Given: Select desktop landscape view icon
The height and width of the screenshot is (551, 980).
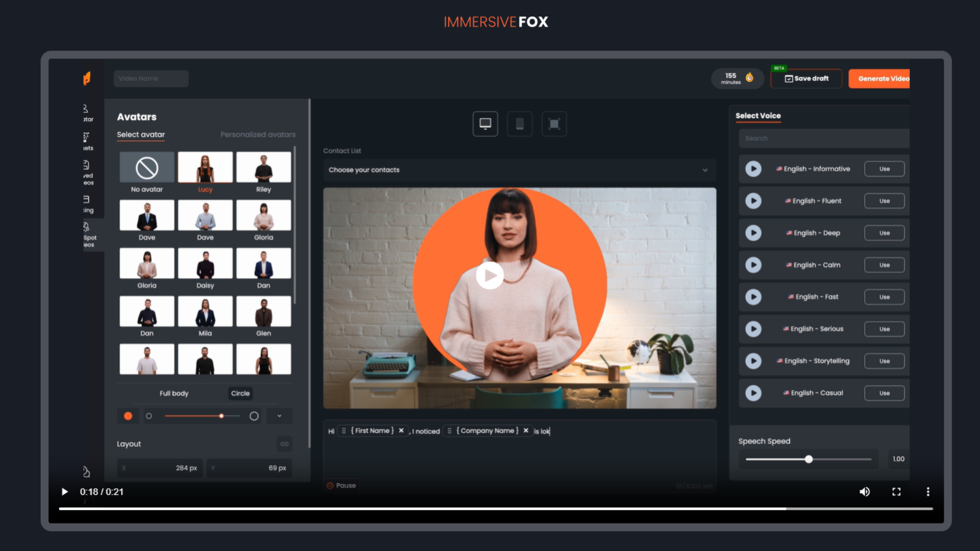Looking at the screenshot, I should 485,124.
